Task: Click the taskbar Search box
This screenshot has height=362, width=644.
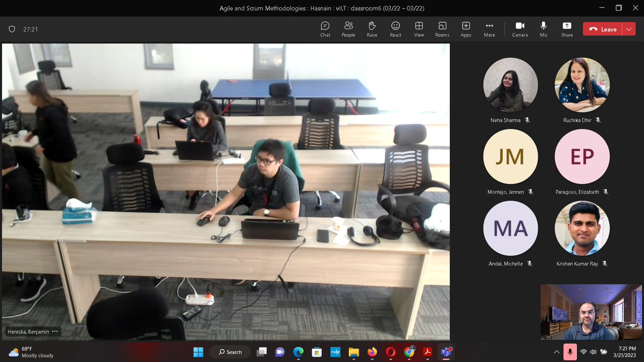Action: click(x=230, y=352)
